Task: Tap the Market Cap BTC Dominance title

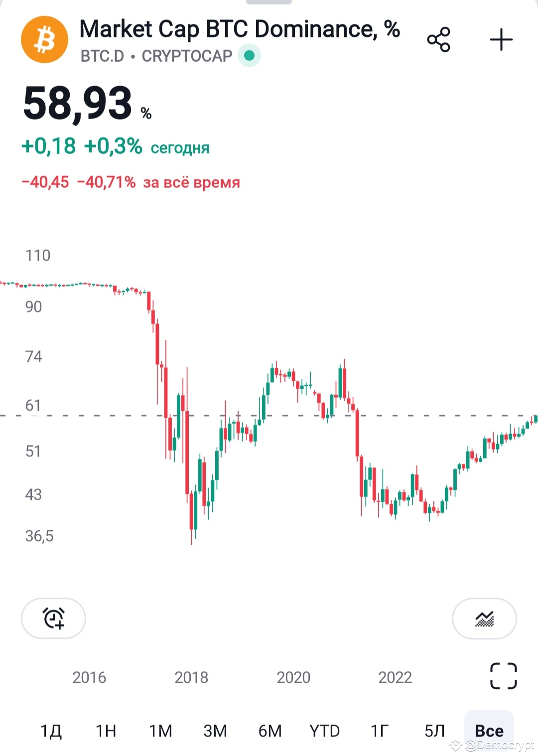Action: 240,29
